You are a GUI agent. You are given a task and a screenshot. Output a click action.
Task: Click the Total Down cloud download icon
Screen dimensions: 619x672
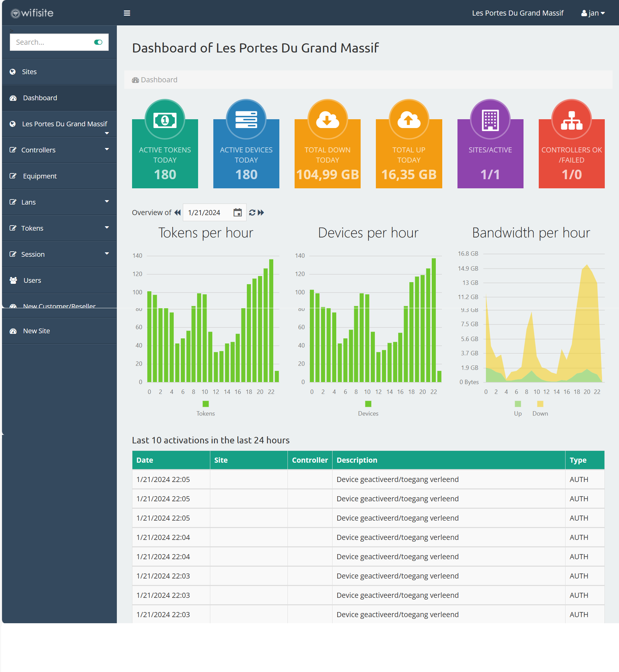click(327, 120)
